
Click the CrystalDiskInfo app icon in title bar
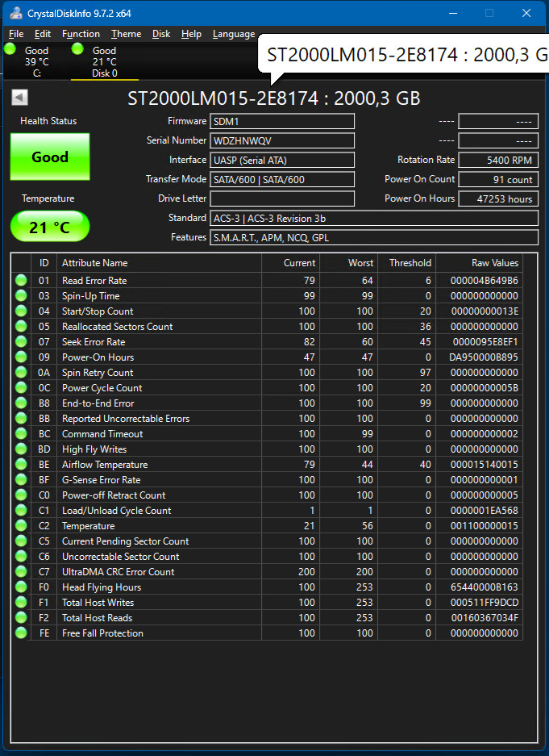pos(15,13)
